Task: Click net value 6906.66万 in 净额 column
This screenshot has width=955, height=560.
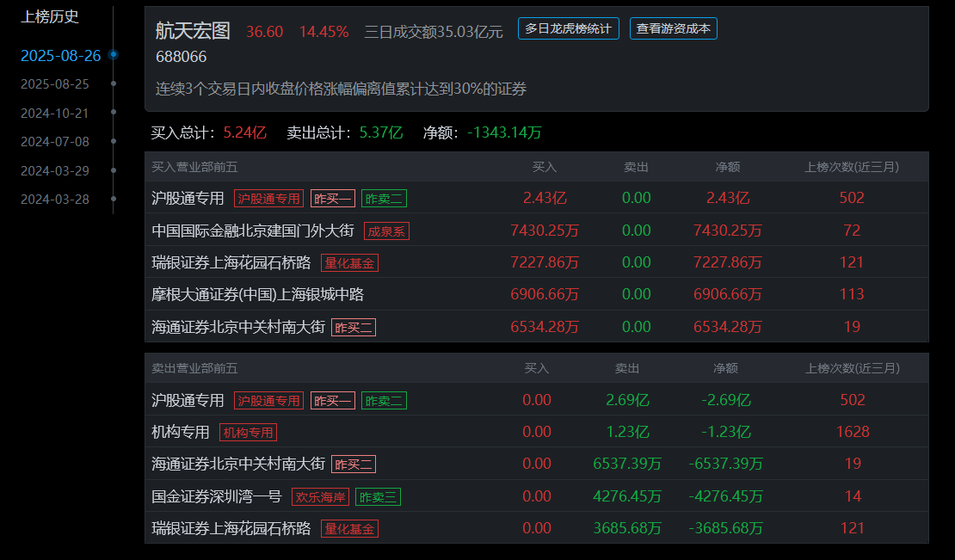Action: point(727,294)
